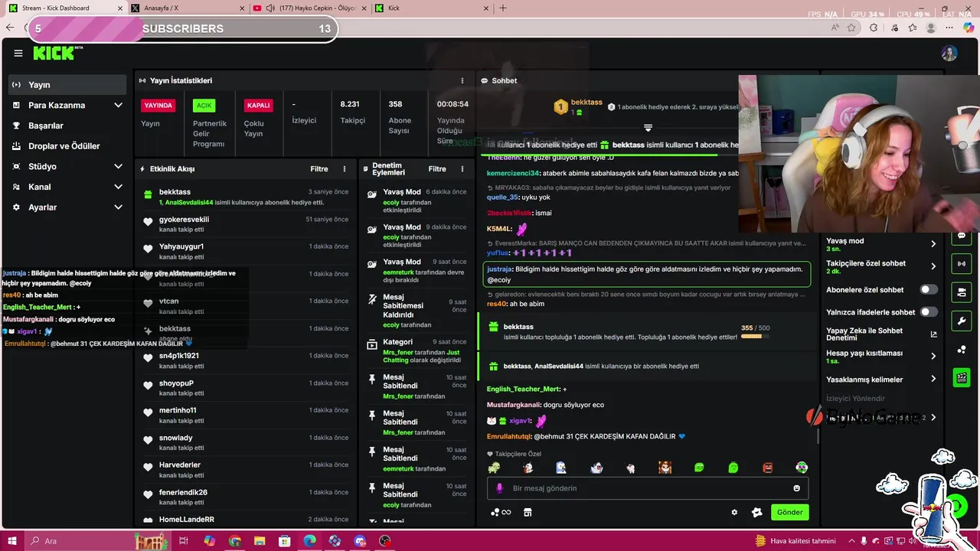This screenshot has height=551, width=980.
Task: Switch to the Kick browser tab
Action: 433,8
